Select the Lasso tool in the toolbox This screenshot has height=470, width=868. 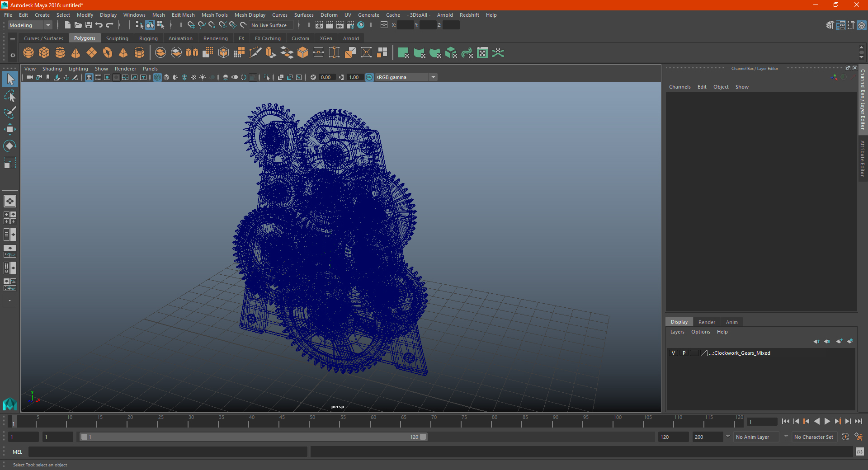point(10,96)
